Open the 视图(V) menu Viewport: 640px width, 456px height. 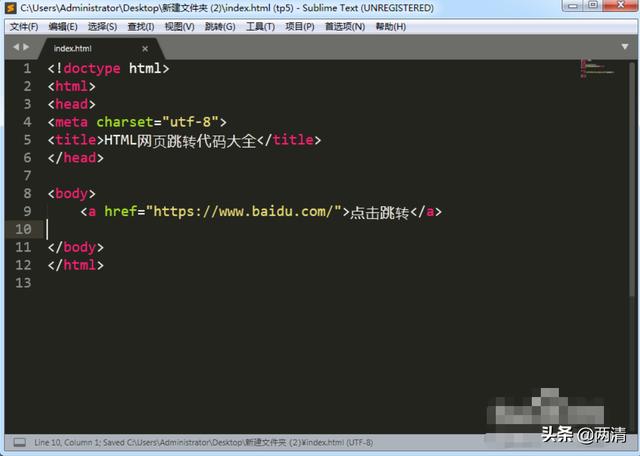[180, 26]
